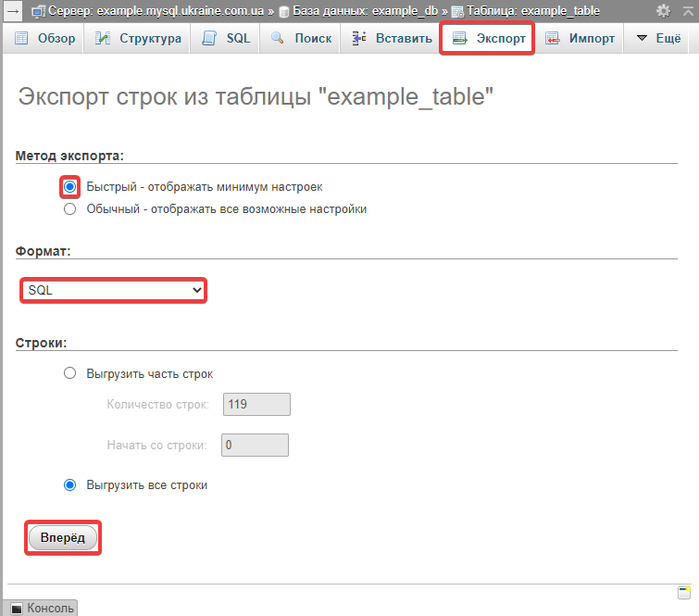Open the Экспорт tab
Screen dimensions: 699x616
tap(487, 39)
